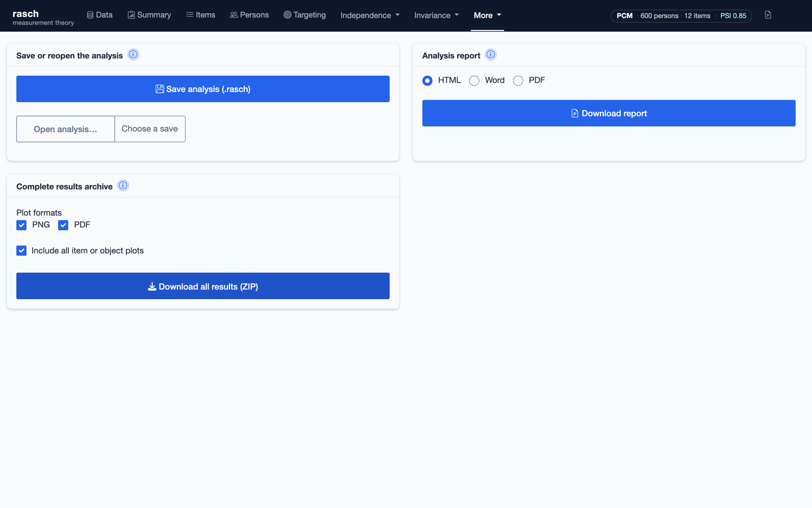Image resolution: width=812 pixels, height=508 pixels.
Task: Click Download all results (ZIP)
Action: pos(203,286)
